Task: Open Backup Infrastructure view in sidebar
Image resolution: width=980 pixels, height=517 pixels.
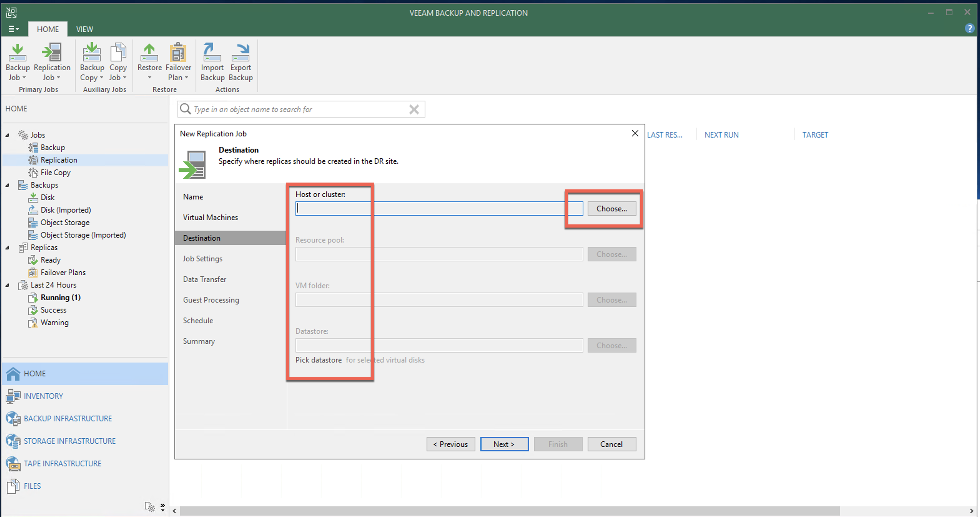Action: pos(67,419)
